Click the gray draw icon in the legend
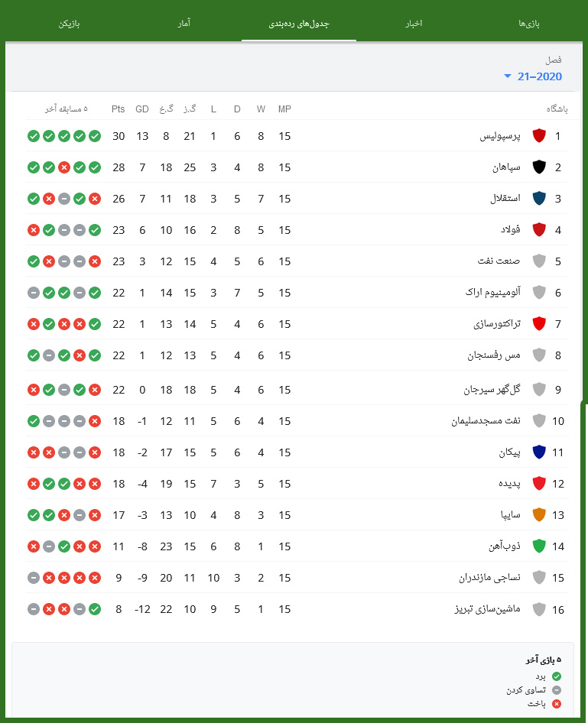The image size is (588, 723). pos(557,690)
